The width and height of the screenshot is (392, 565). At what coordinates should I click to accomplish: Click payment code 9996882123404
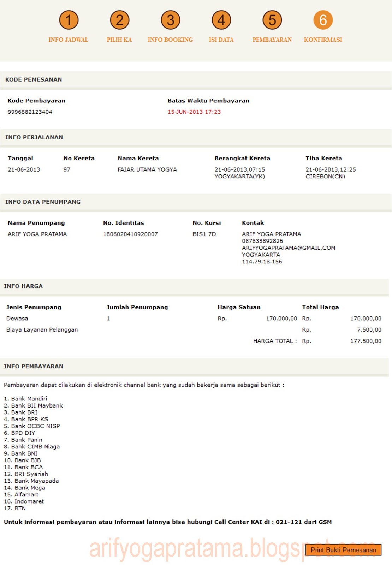(30, 112)
